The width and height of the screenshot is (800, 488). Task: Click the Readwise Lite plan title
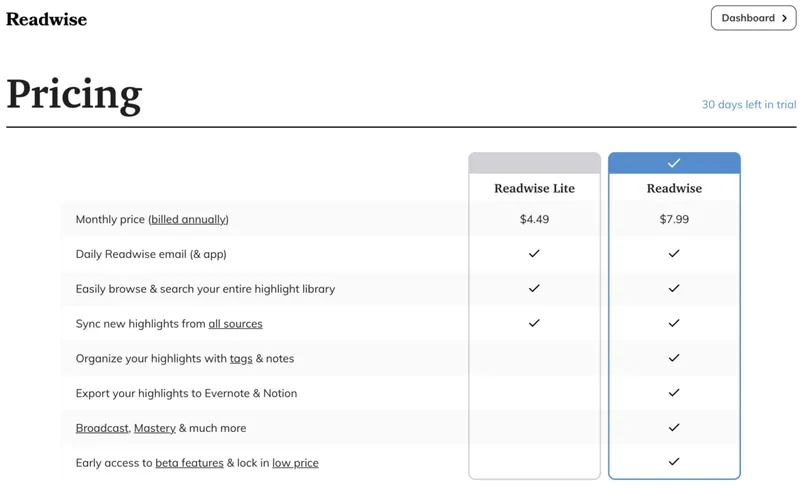click(x=534, y=188)
